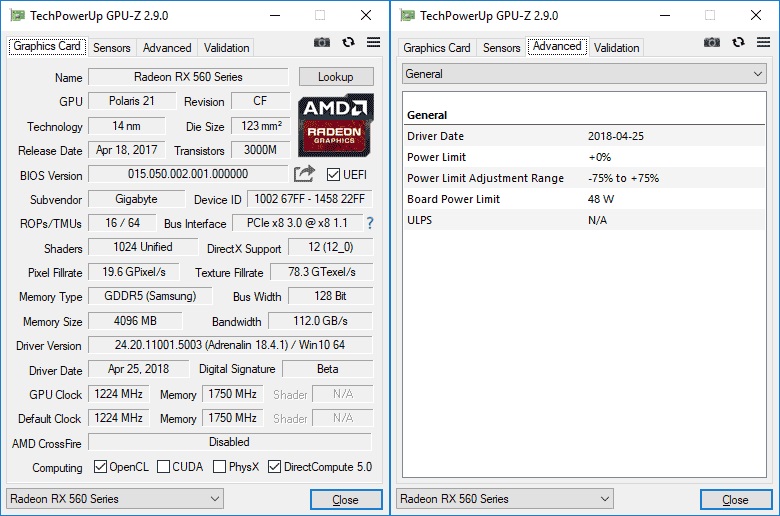Image resolution: width=780 pixels, height=516 pixels.
Task: Click Release Date field Apr 18, 2017
Action: 127,150
